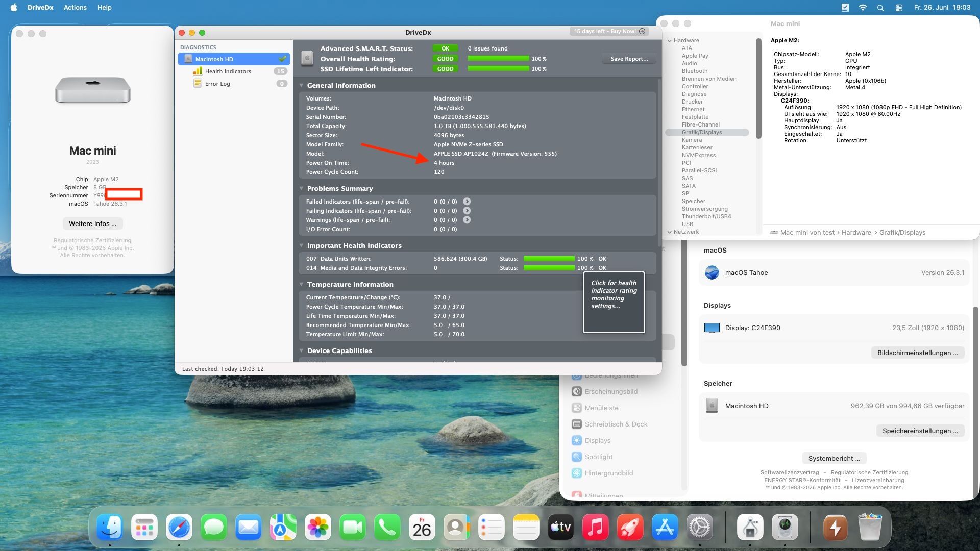Image resolution: width=980 pixels, height=551 pixels.
Task: Click Data Units Written status bar
Action: [549, 259]
